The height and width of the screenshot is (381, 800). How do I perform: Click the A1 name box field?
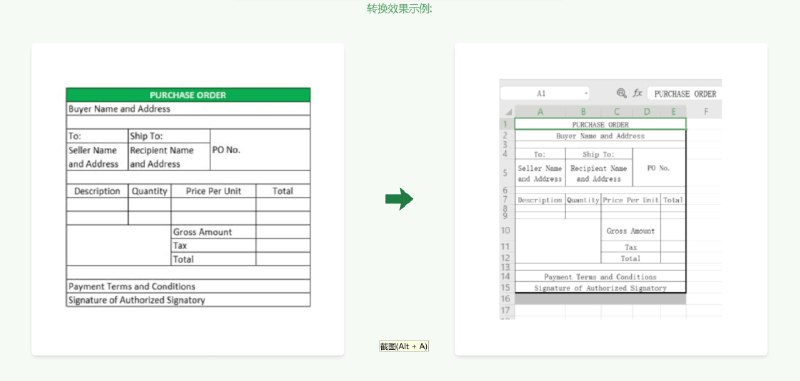tap(544, 93)
